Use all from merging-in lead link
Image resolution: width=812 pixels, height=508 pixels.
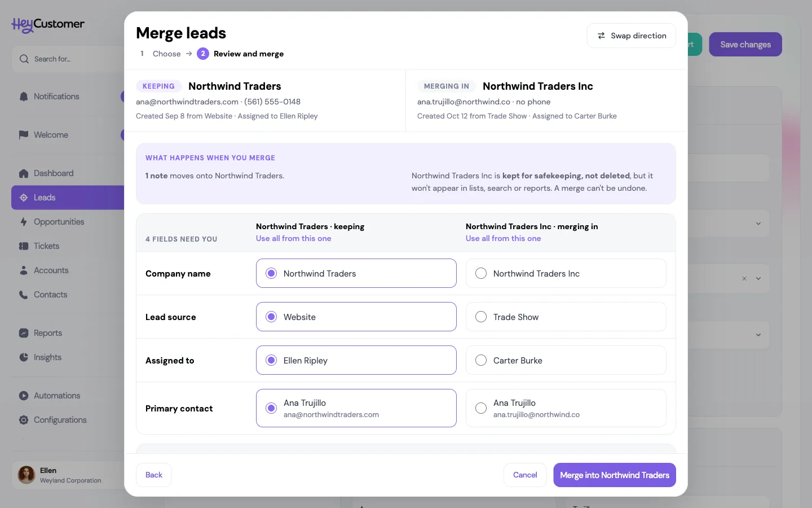coord(503,238)
